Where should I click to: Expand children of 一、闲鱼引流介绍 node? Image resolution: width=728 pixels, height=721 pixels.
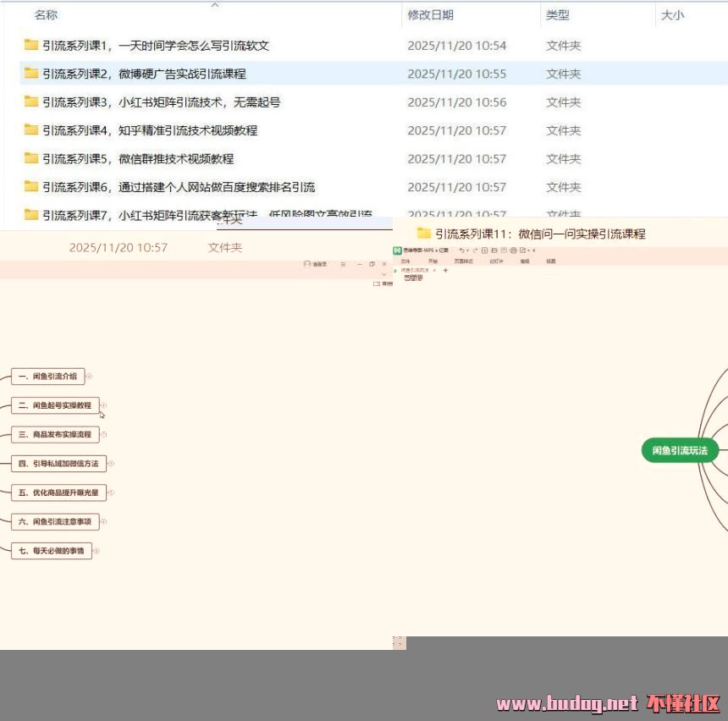click(x=90, y=377)
